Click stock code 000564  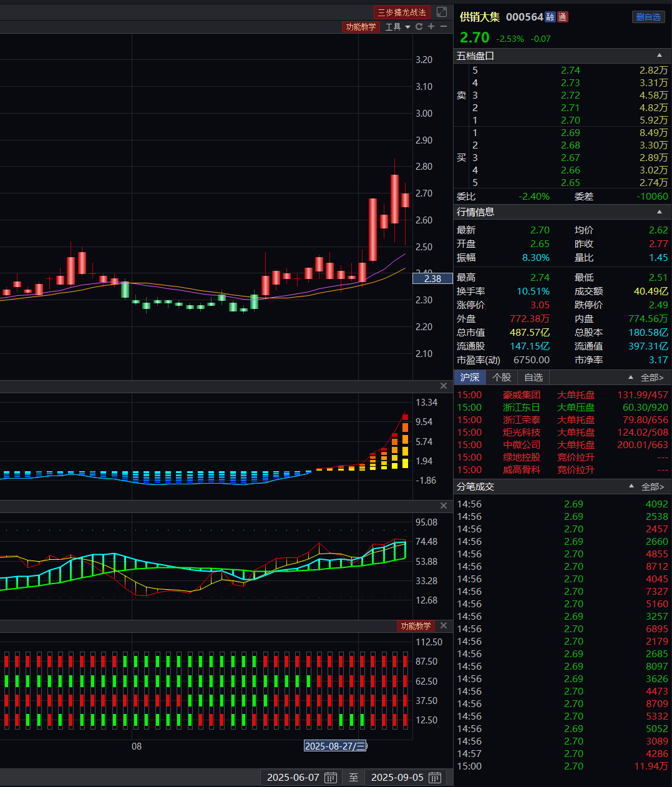tap(524, 17)
